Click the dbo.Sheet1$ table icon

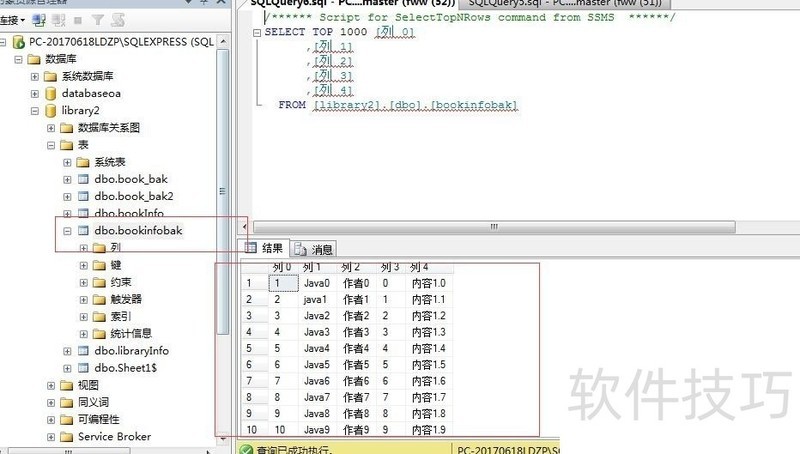[x=83, y=368]
